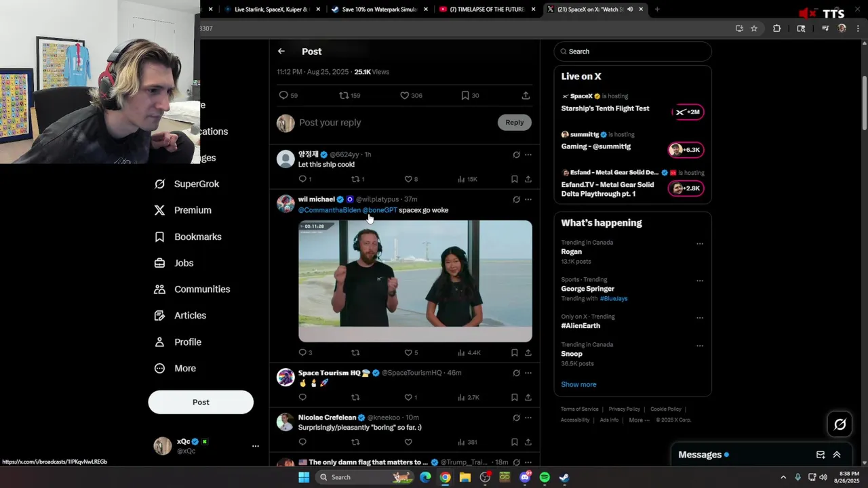Open the video thumbnail in wil michael's reply
This screenshot has width=868, height=488.
point(415,281)
